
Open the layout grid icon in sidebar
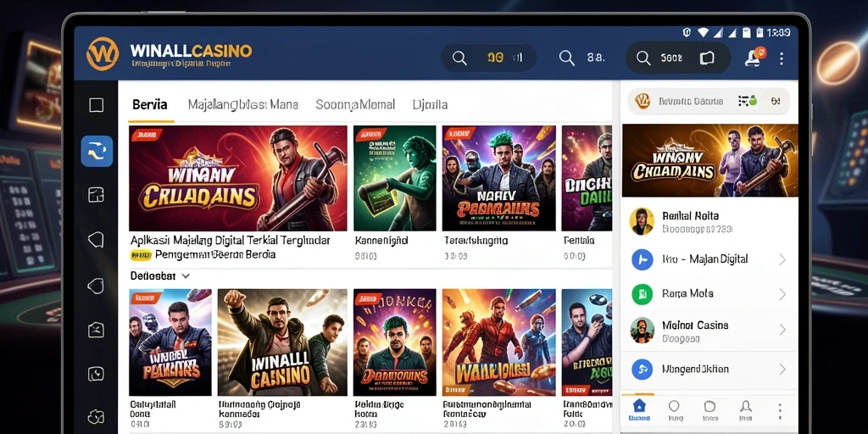click(97, 195)
